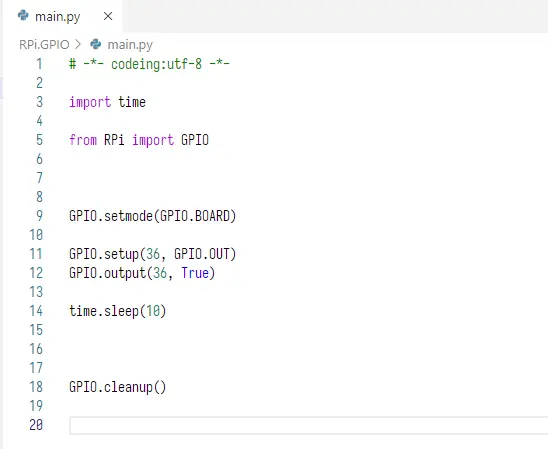Click line number 11 in gutter
Screen dimensions: 548x449
pyautogui.click(x=36, y=254)
